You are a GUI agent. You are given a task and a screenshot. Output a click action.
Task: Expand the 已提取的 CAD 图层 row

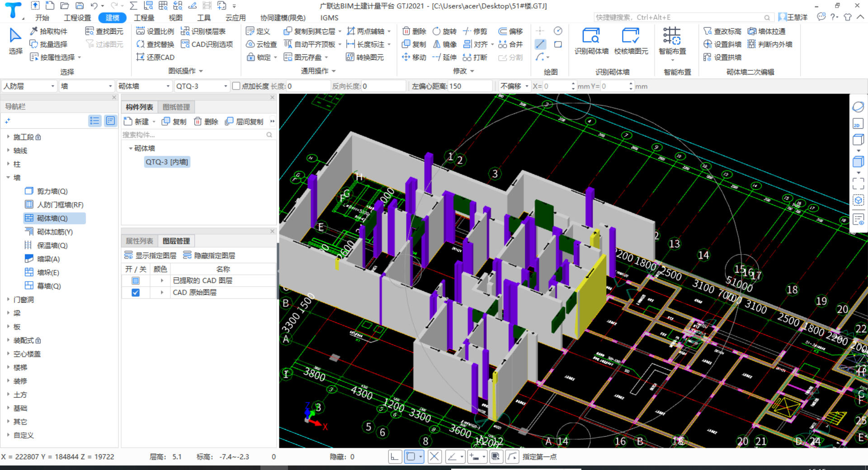(162, 281)
